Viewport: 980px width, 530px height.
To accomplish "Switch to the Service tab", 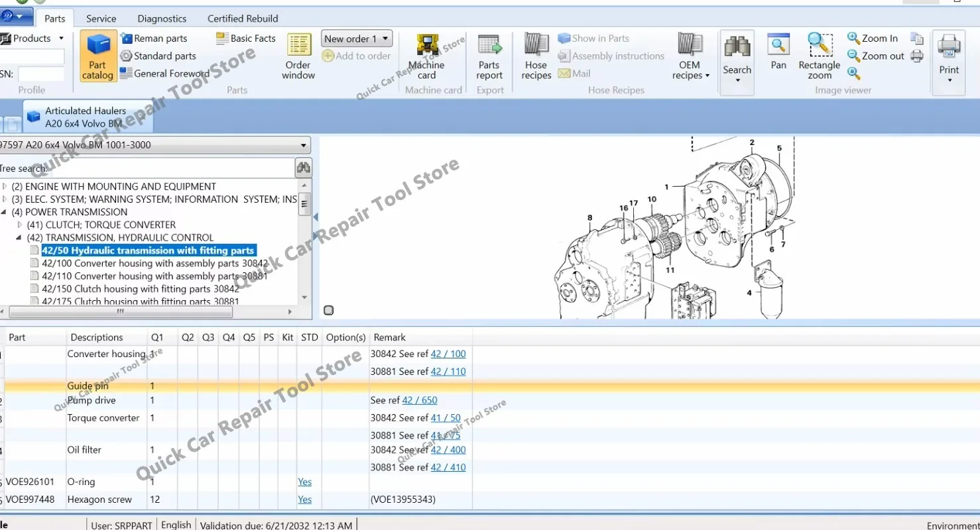I will coord(101,19).
